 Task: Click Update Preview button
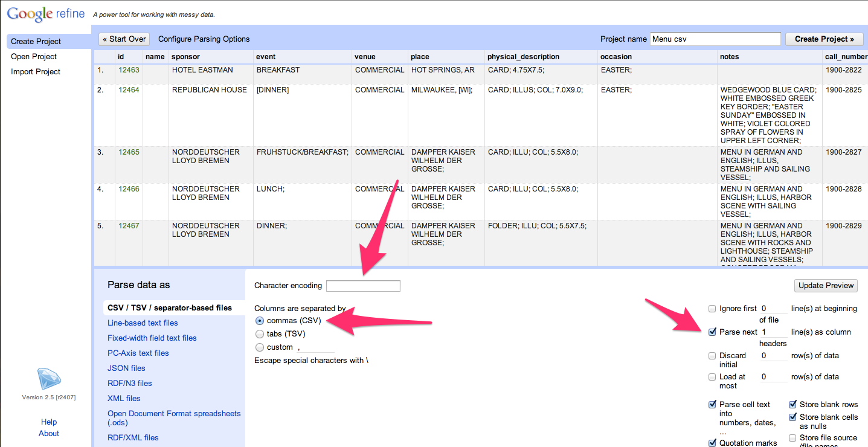[x=826, y=286]
